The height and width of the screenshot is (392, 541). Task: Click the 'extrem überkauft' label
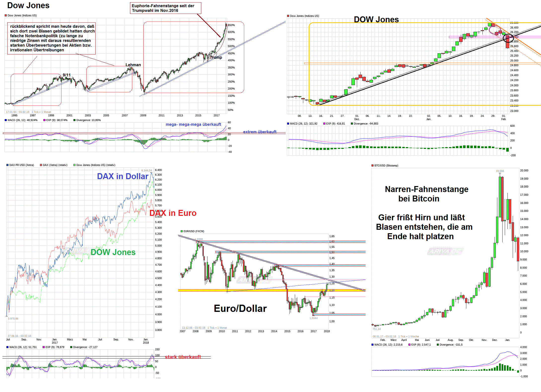260,132
